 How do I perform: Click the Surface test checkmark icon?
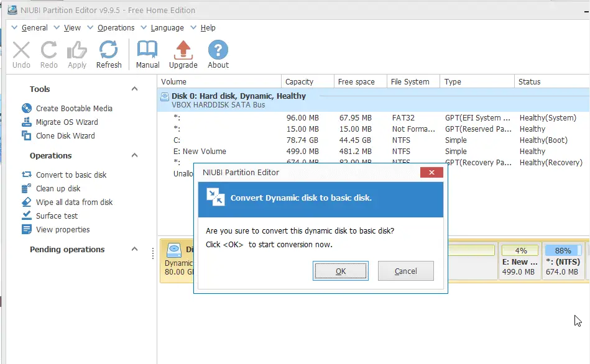point(27,216)
